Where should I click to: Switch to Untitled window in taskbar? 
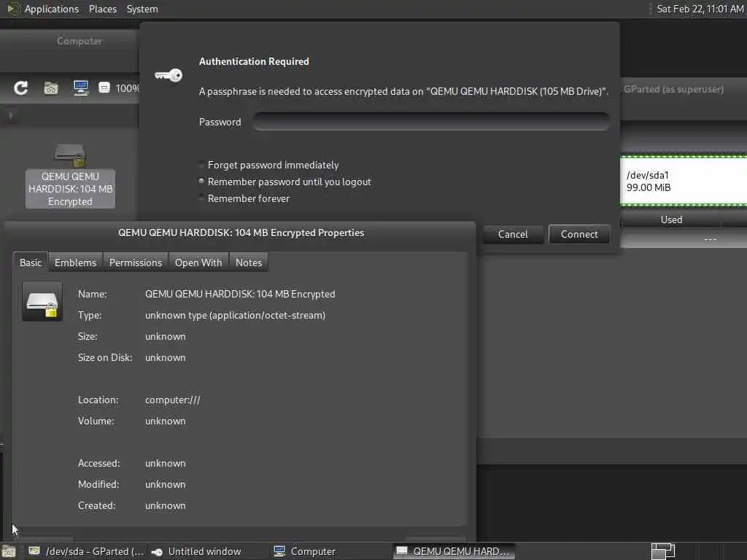tap(196, 551)
